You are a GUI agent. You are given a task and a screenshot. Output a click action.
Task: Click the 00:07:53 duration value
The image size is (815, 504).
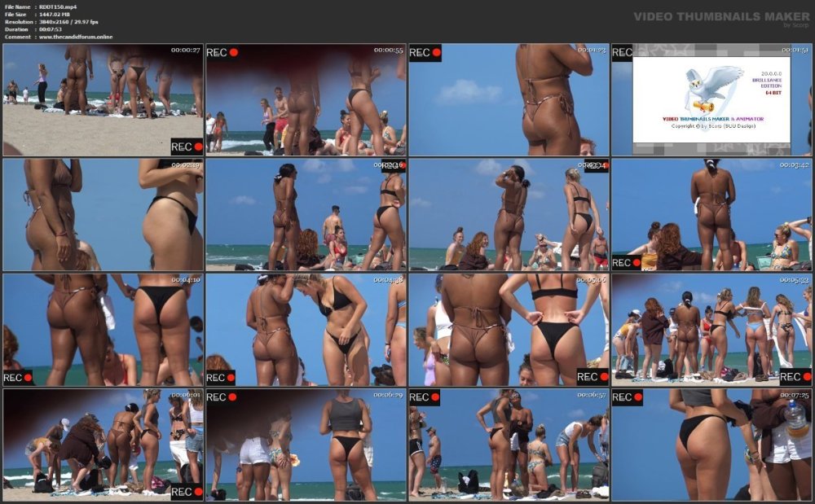pos(51,29)
